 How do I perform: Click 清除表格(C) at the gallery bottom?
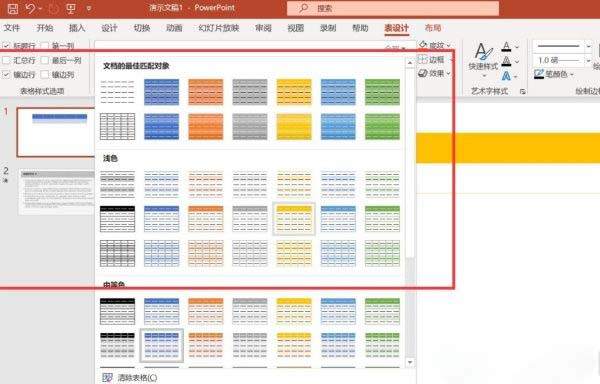pyautogui.click(x=130, y=377)
